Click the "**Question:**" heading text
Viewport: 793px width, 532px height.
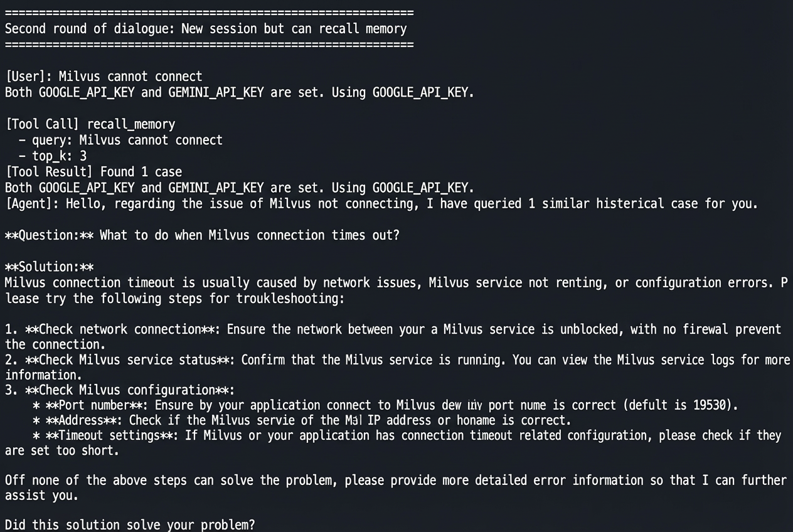click(49, 235)
